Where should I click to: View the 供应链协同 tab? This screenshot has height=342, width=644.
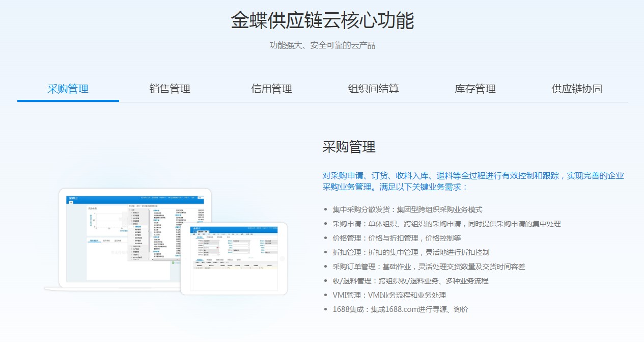[577, 89]
